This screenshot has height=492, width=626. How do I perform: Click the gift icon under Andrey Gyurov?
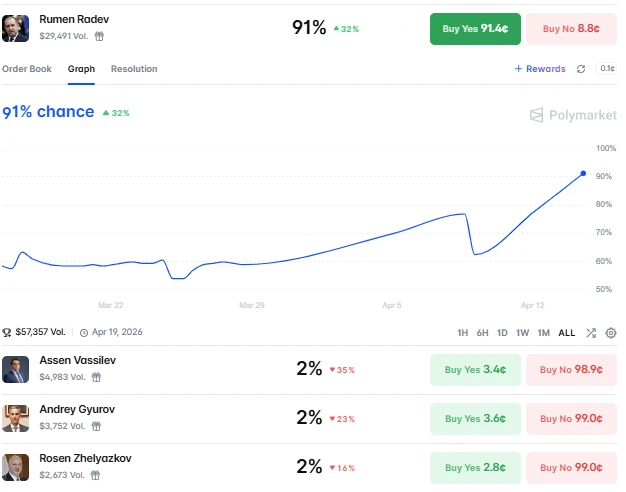(96, 426)
